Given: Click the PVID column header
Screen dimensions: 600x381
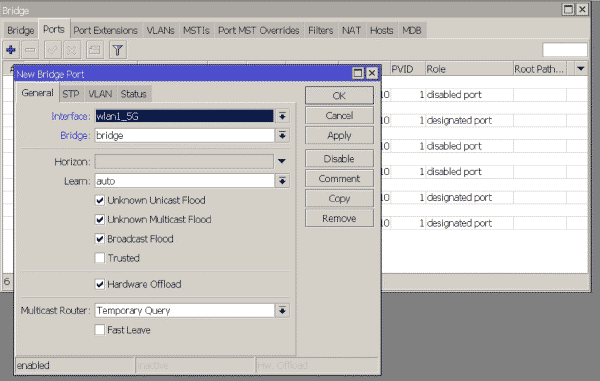Looking at the screenshot, I should 407,69.
